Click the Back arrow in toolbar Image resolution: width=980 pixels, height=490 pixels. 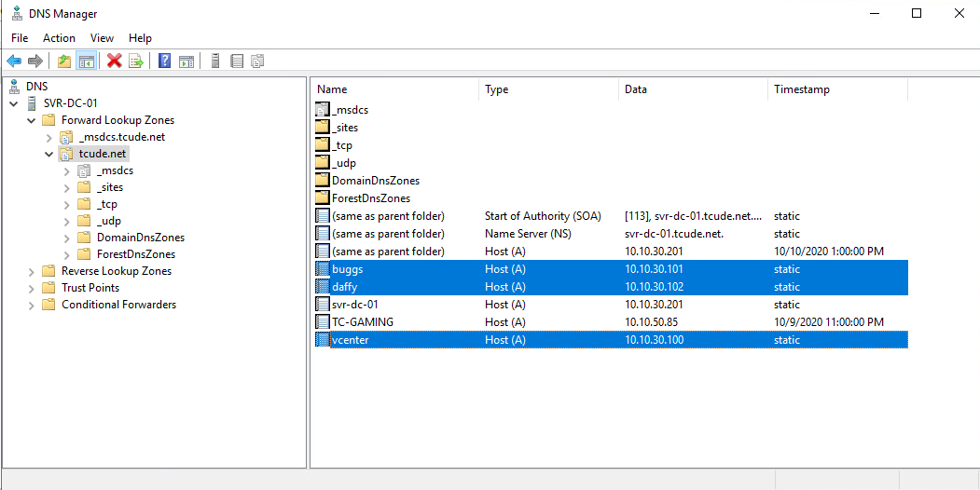tap(14, 61)
